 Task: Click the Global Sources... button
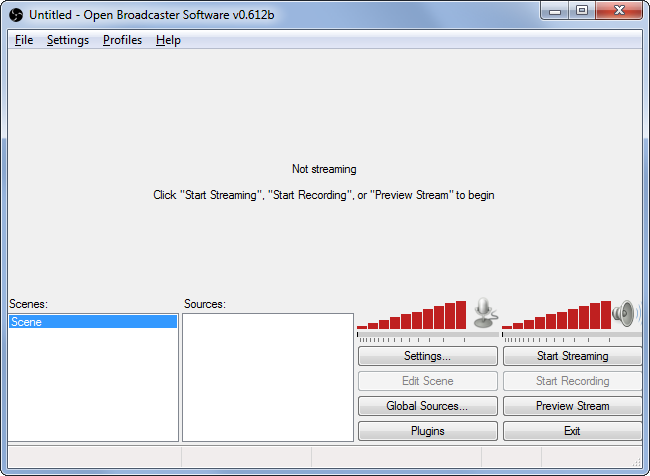(427, 406)
